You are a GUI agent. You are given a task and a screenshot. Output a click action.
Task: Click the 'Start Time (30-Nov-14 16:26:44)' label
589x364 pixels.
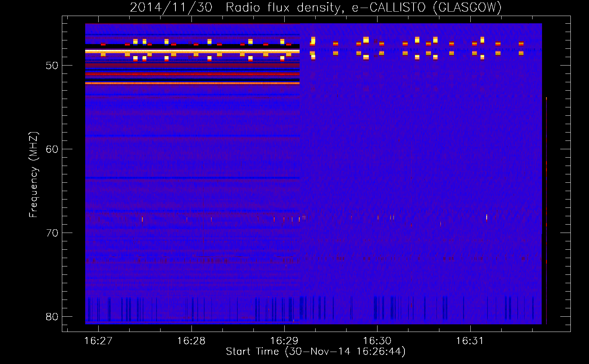pos(316,352)
